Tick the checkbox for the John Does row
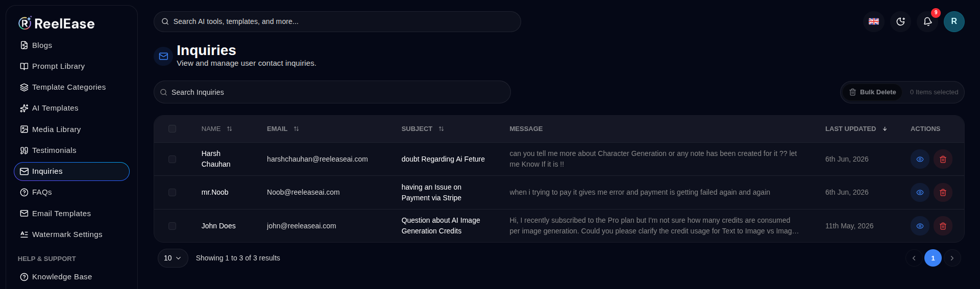980x289 pixels. [172, 226]
